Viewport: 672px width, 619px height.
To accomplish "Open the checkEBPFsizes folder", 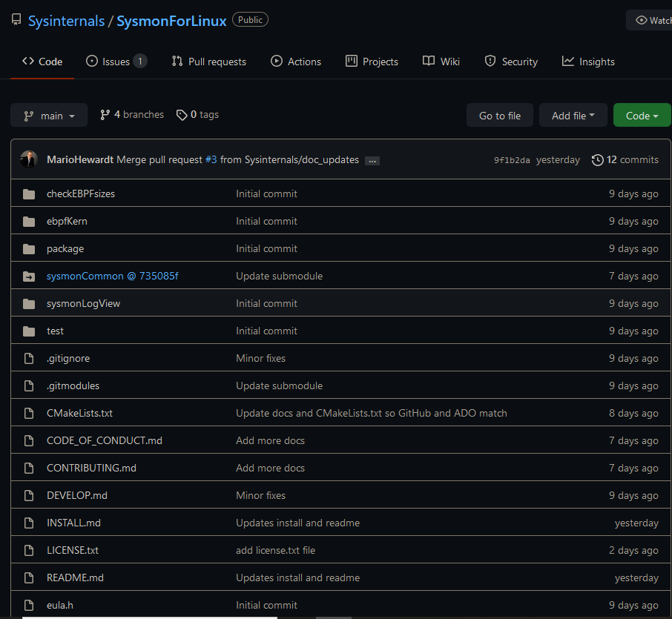I will [x=81, y=193].
